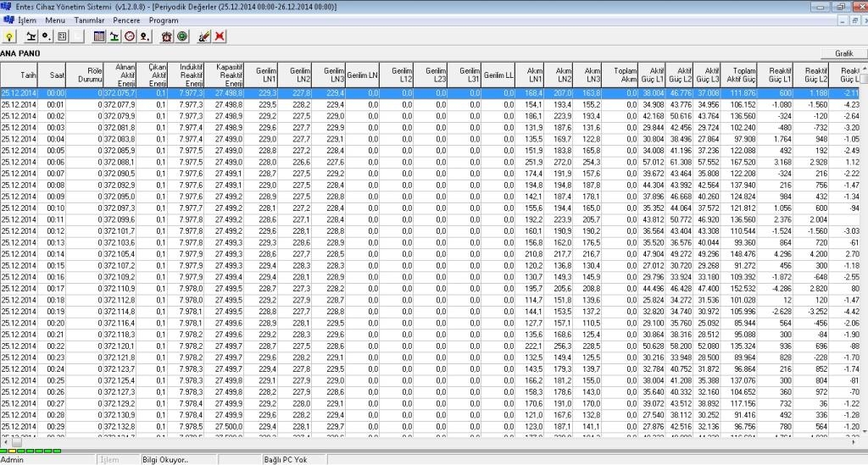The height and width of the screenshot is (465, 868).
Task: Click the black figure with plus icon
Action: 144,37
